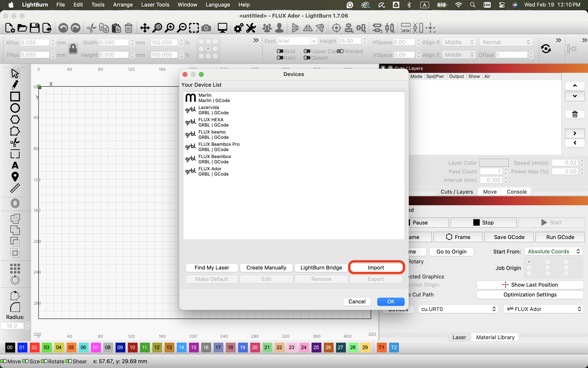Viewport: 588px width, 368px height.
Task: Select the Measure ruler tool
Action: coord(15,188)
